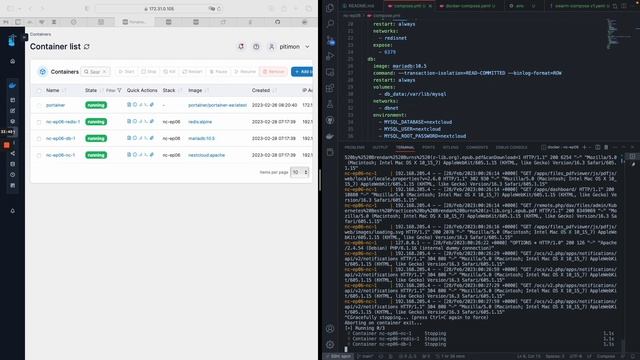Image resolution: width=640 pixels, height=360 pixels.
Task: Click Add container button
Action: point(302,71)
